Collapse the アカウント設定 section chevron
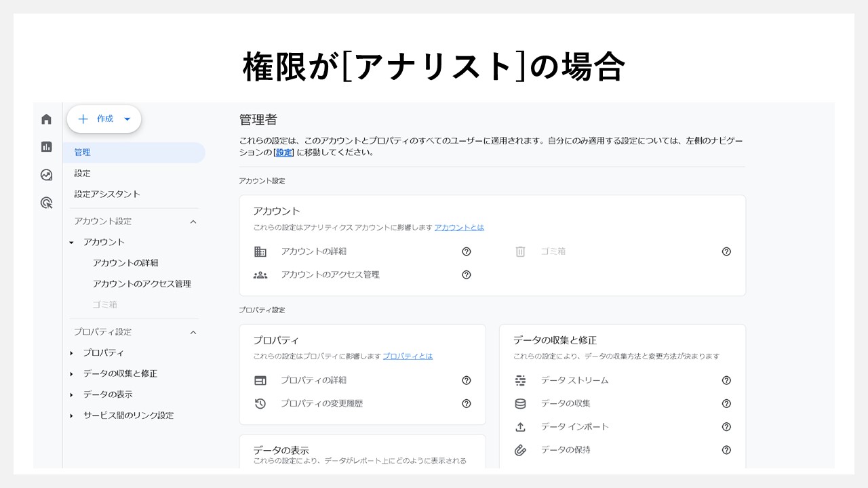 193,221
